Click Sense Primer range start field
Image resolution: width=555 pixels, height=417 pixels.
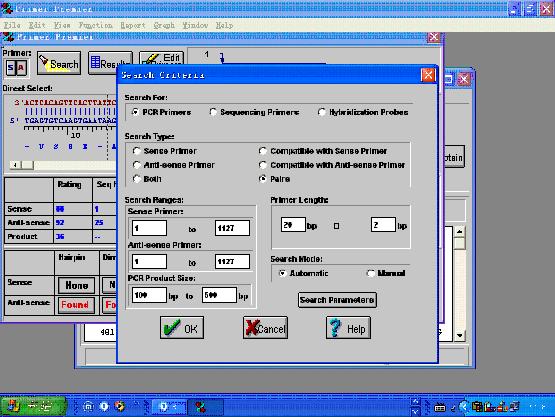(x=149, y=228)
